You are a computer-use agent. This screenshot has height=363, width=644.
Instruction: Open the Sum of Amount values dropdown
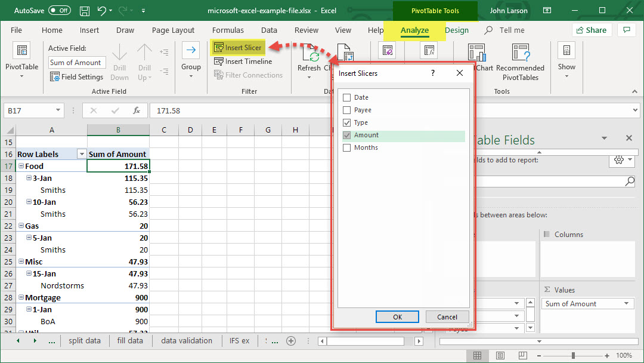[626, 304]
